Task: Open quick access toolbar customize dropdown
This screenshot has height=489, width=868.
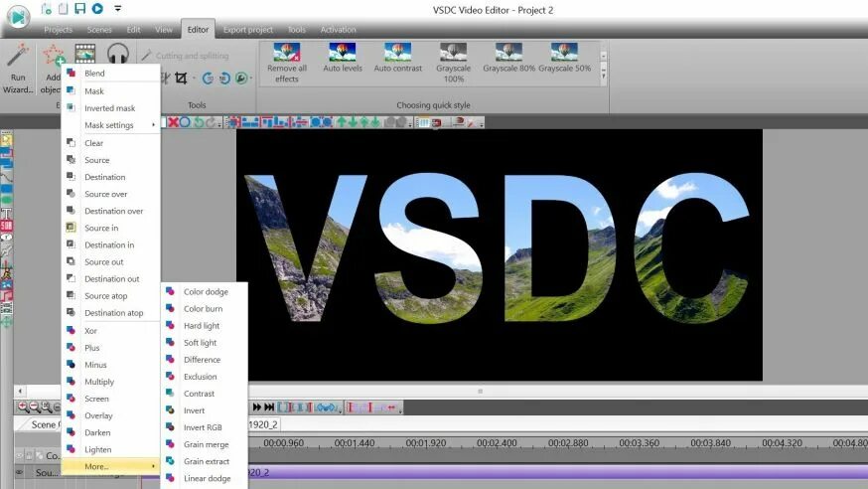Action: [117, 8]
